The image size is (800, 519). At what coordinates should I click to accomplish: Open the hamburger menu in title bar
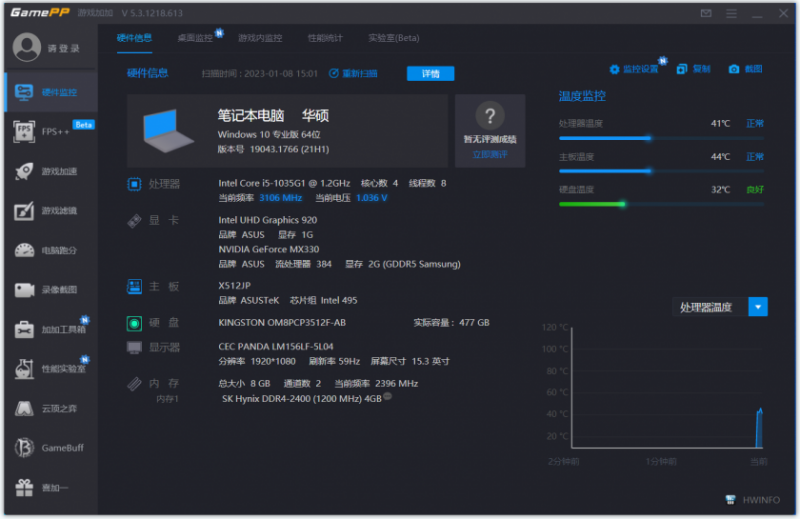731,13
